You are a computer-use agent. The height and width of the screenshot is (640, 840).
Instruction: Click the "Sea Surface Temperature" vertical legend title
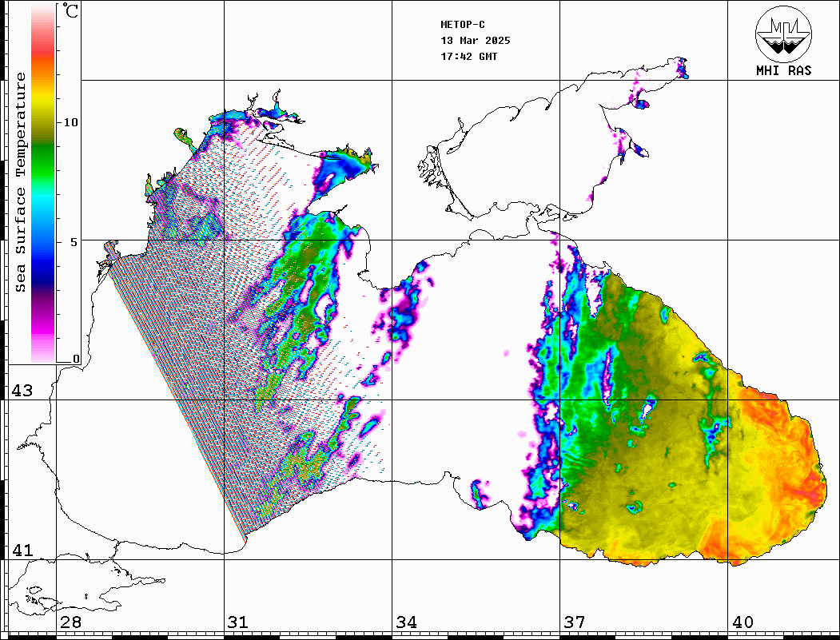click(x=22, y=182)
